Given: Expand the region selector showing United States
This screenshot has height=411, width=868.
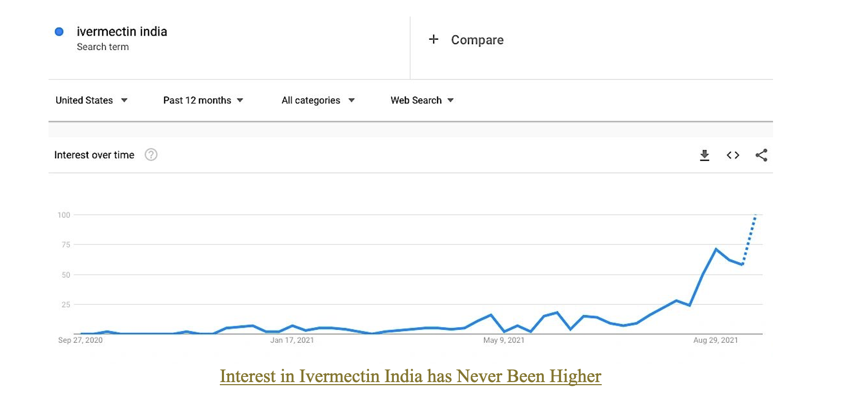Looking at the screenshot, I should [84, 100].
